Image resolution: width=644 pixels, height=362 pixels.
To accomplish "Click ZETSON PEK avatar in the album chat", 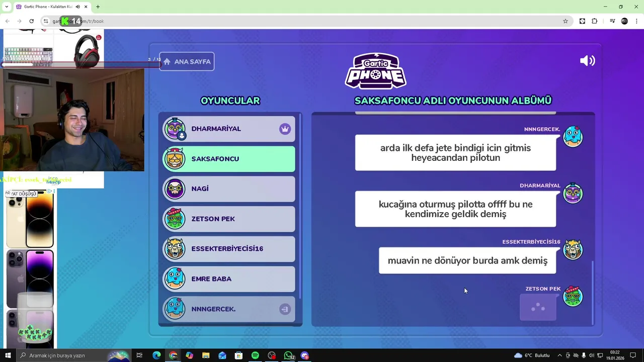I will (573, 296).
